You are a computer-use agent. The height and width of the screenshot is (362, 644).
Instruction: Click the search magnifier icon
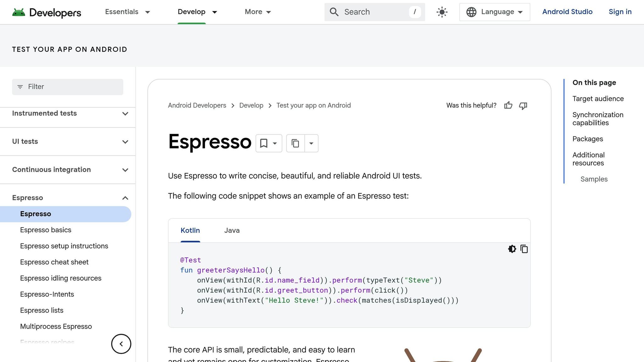334,12
